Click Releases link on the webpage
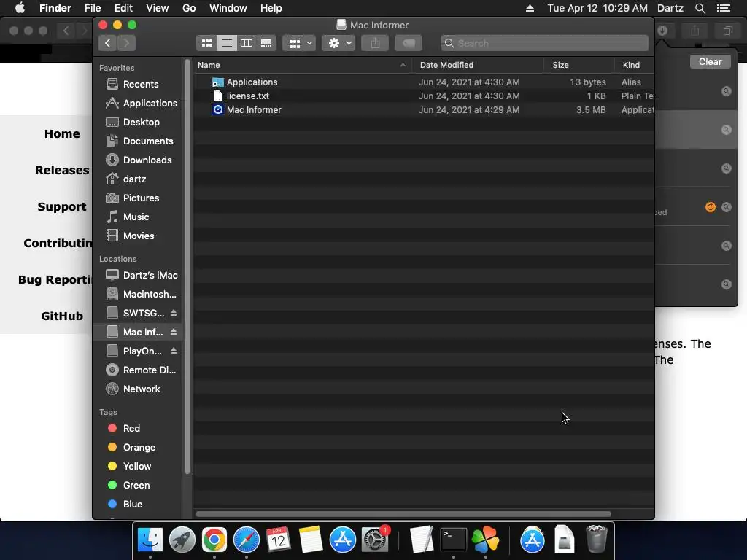 tap(62, 171)
